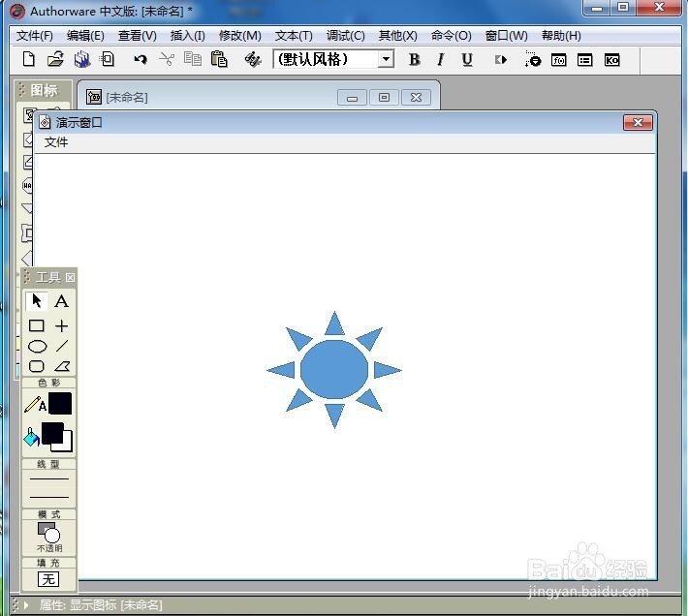Click the Paste clipboard icon

tap(219, 59)
